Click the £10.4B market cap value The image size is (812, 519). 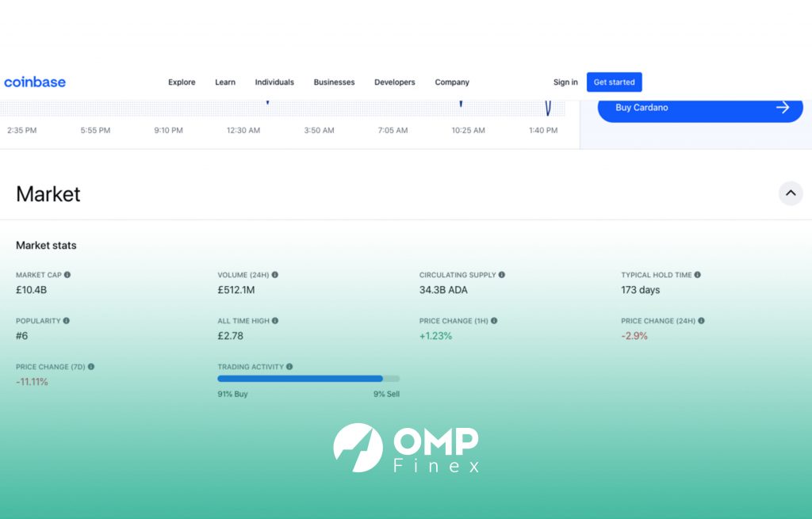click(31, 290)
